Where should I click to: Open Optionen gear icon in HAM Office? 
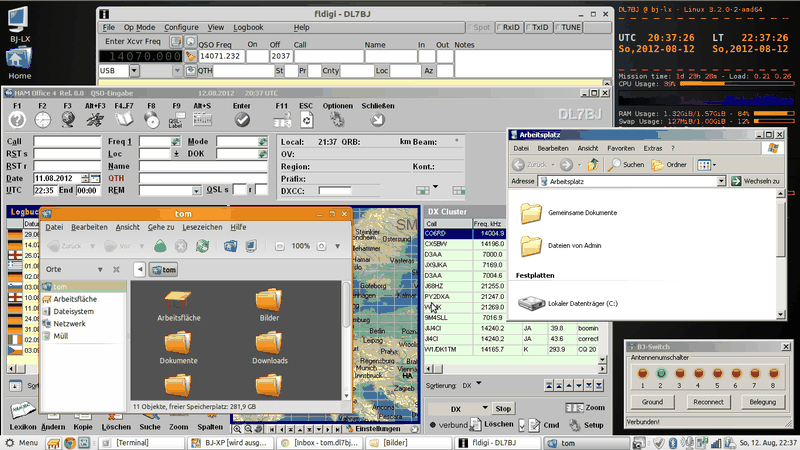337,120
